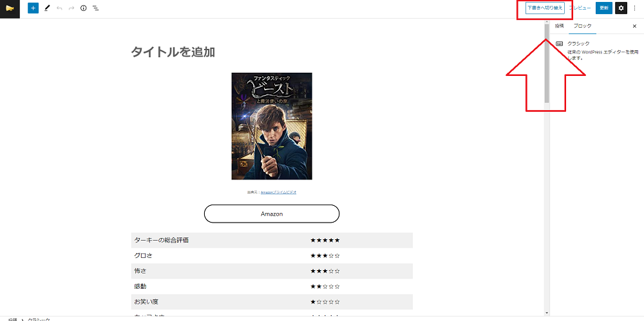Click the undo arrow icon
Screen dimensions: 644x321
point(59,8)
